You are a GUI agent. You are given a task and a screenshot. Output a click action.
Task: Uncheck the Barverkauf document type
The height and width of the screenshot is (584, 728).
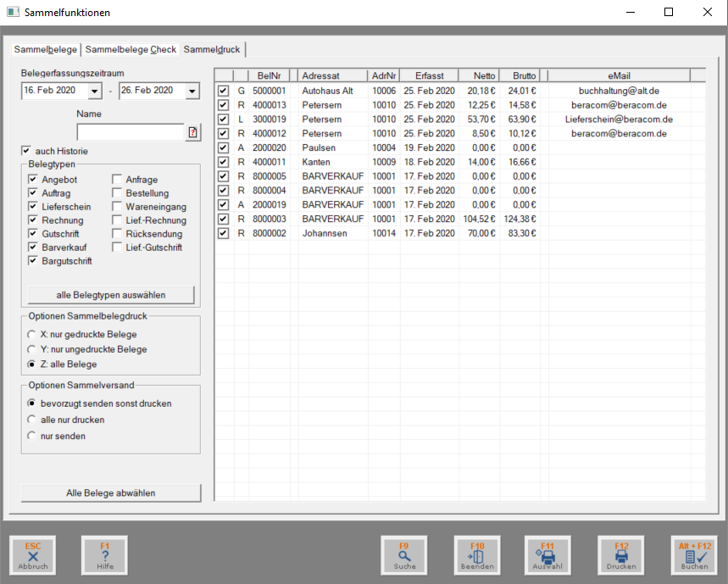tap(33, 247)
